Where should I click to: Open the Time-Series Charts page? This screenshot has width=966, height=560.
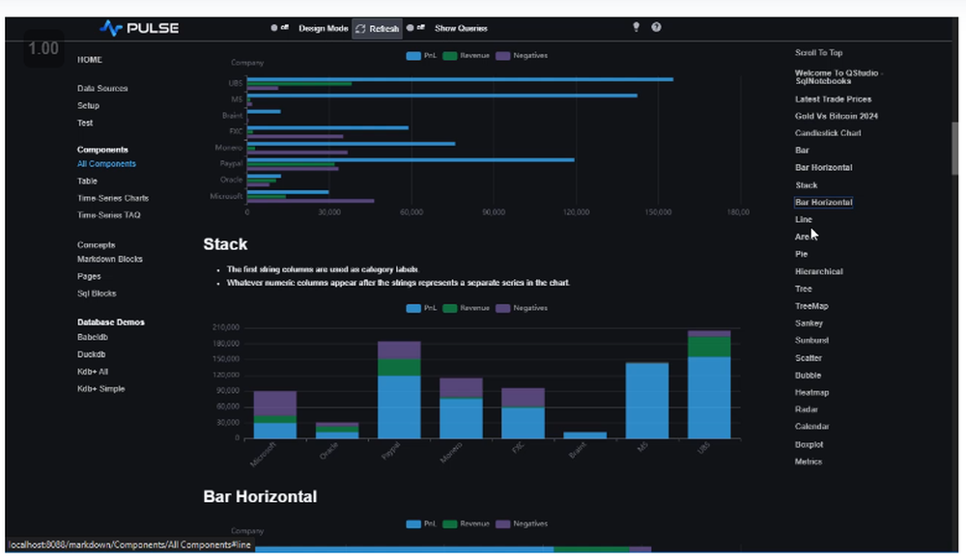point(113,198)
